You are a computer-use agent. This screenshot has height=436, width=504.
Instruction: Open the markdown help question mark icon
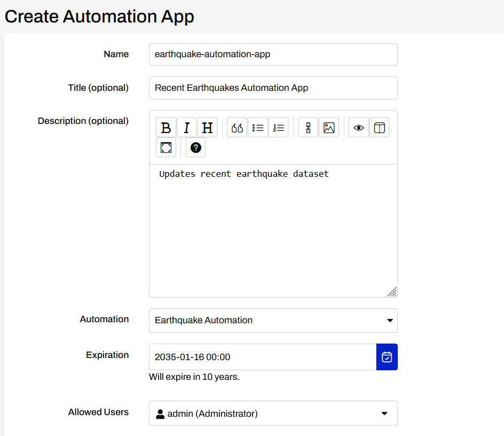click(195, 147)
